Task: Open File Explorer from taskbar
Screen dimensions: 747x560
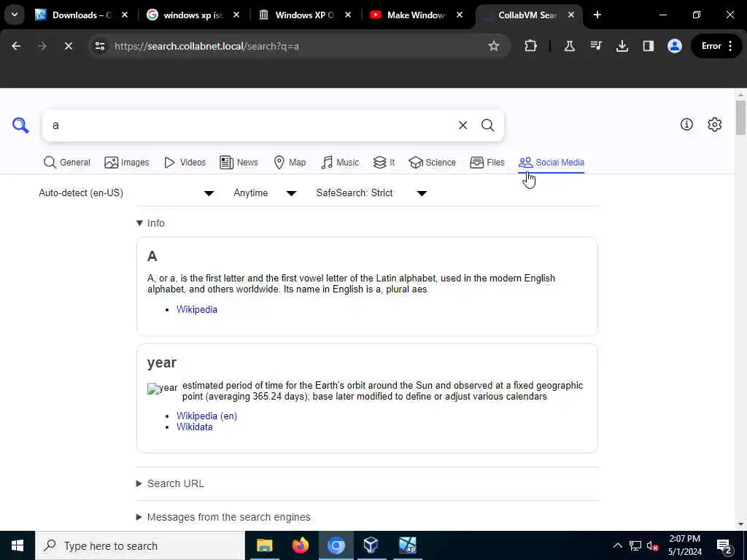Action: [x=264, y=545]
